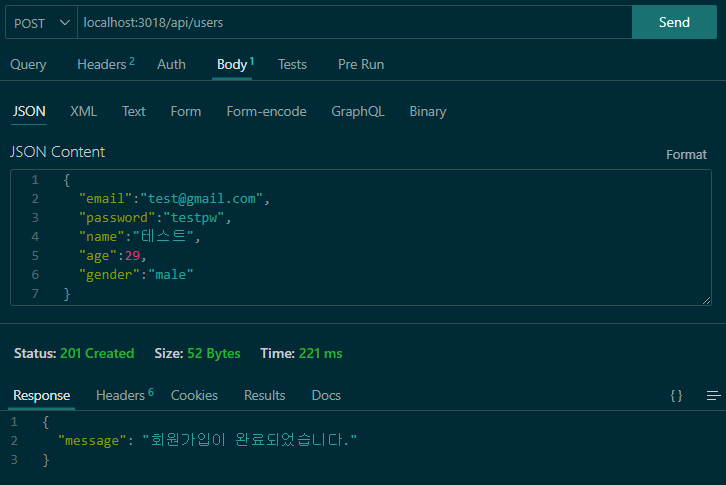Open the request Headers tab
Image resolution: width=726 pixels, height=485 pixels.
coord(106,64)
